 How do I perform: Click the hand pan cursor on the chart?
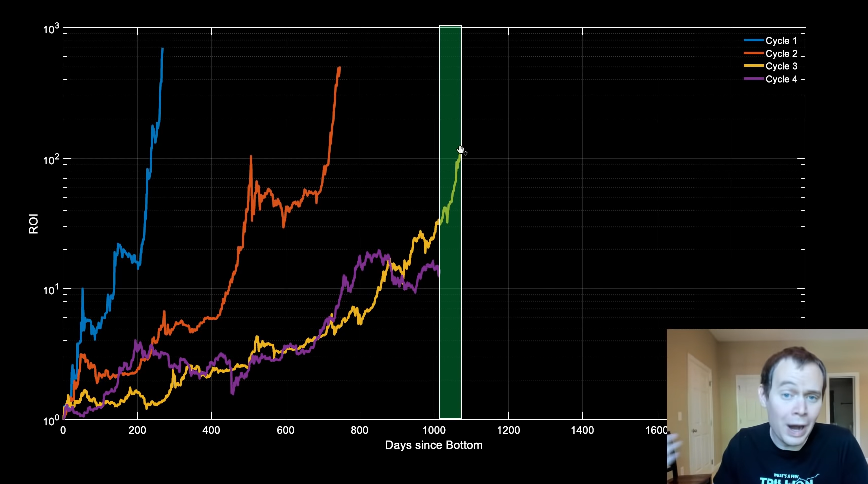tap(460, 150)
